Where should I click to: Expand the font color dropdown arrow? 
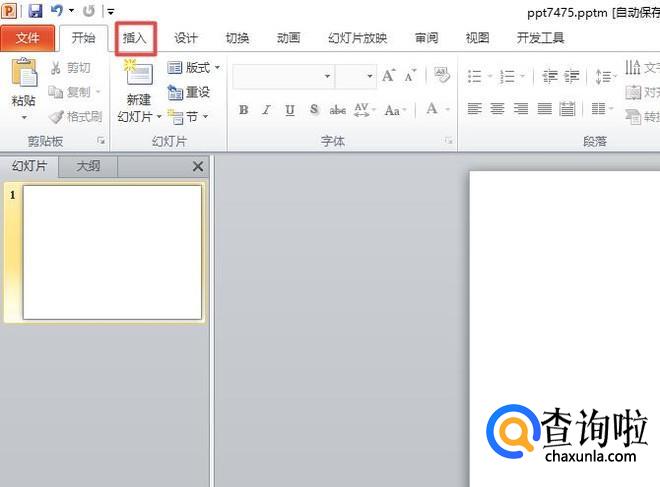pyautogui.click(x=447, y=110)
